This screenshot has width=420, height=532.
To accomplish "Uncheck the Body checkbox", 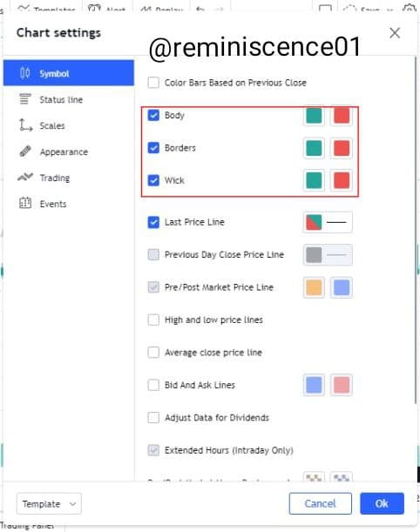I will (153, 115).
